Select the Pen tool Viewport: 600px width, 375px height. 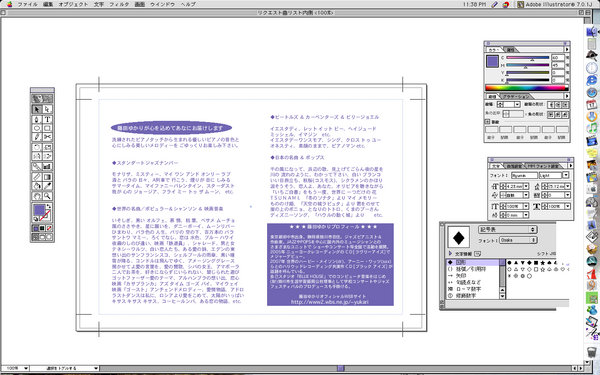point(37,119)
